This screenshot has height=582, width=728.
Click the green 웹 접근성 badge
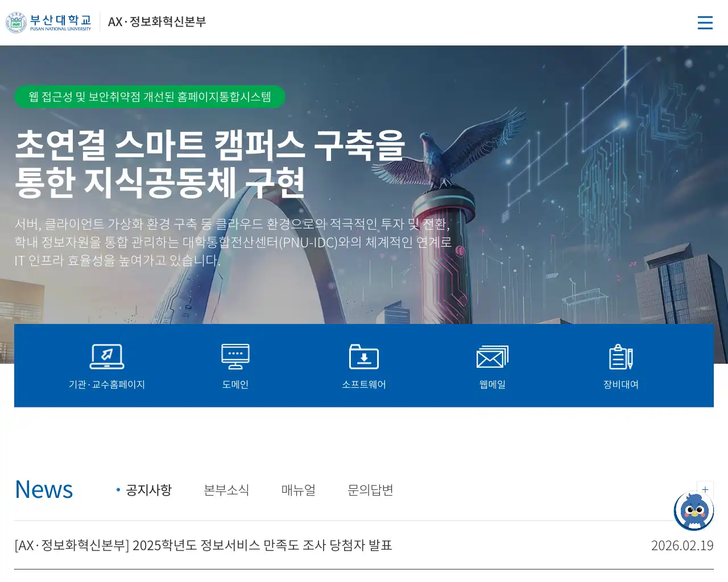coord(150,97)
